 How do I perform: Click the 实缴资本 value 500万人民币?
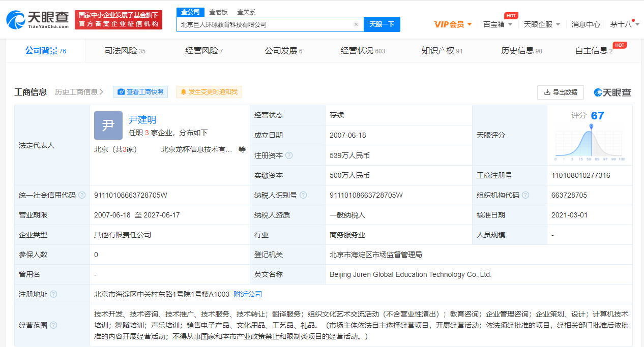coord(349,175)
